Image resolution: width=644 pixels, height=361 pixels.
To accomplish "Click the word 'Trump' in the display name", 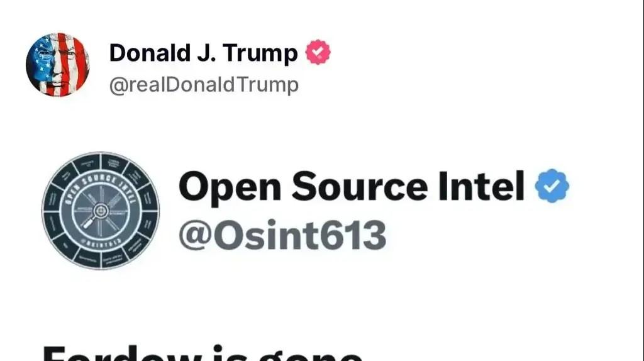I will click(x=260, y=53).
